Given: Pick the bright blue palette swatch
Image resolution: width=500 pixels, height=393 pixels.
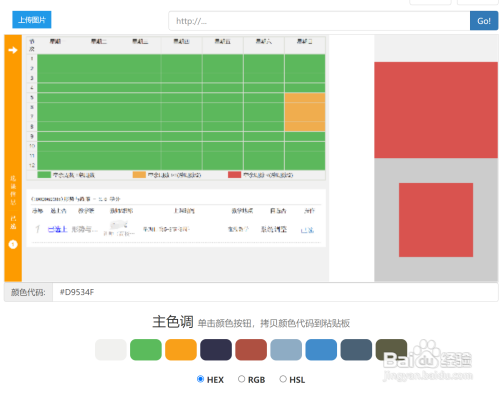Looking at the screenshot, I should 321,350.
